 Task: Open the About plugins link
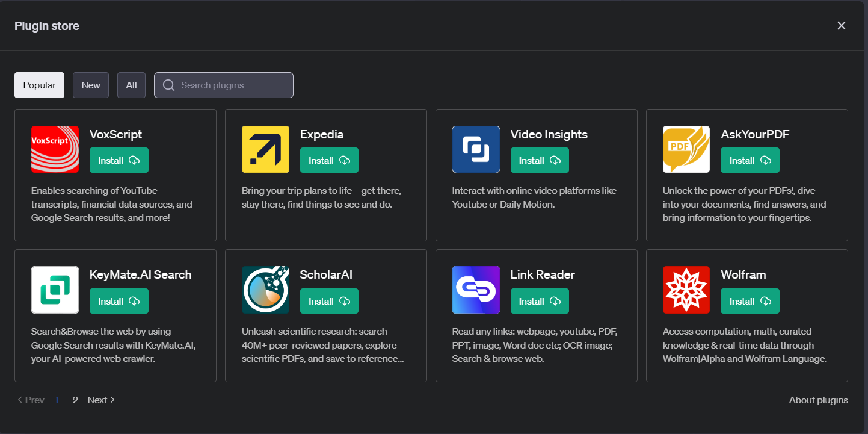coord(819,400)
